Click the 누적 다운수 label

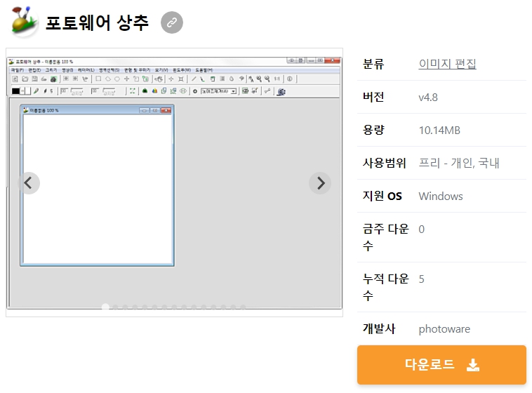pyautogui.click(x=386, y=287)
